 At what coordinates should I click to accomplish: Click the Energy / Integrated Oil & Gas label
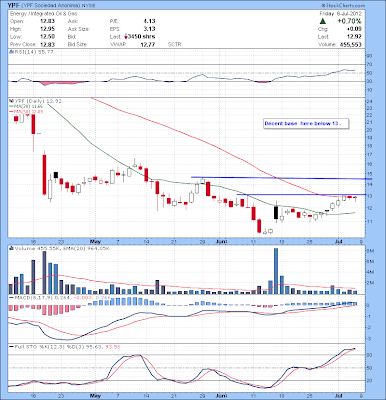pyautogui.click(x=43, y=14)
